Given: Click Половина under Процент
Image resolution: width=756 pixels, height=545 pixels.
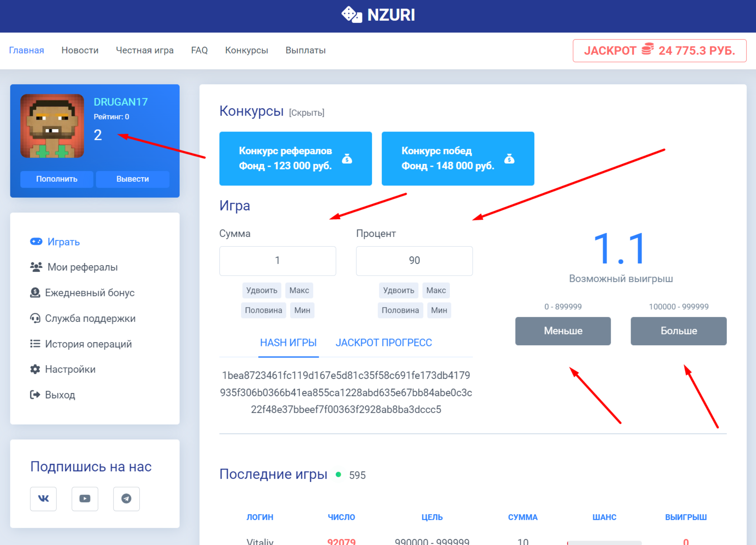Looking at the screenshot, I should point(400,310).
